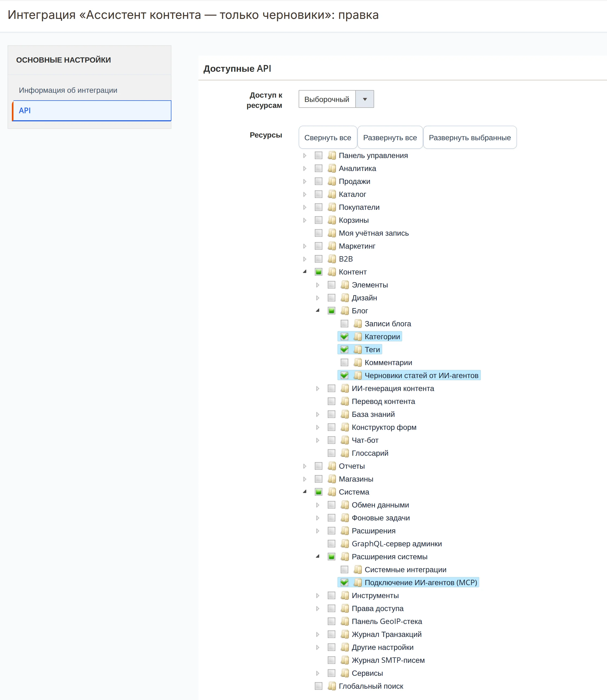
Task: Open Информация об интеграции section
Action: click(68, 90)
